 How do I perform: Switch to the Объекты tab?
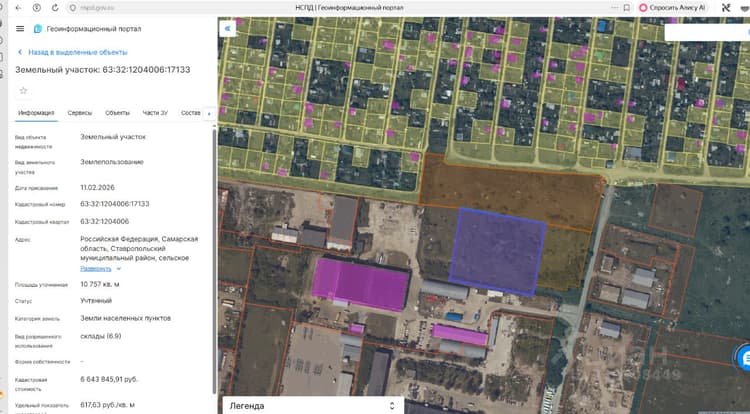[x=117, y=113]
